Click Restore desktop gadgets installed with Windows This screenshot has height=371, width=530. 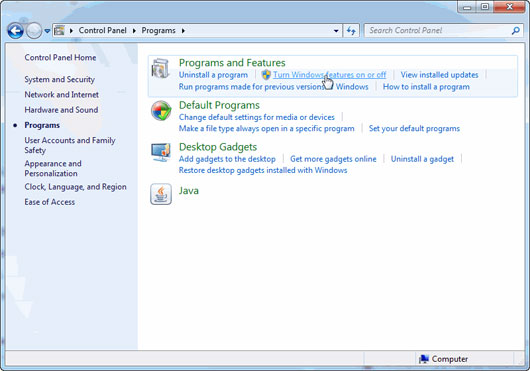click(263, 170)
